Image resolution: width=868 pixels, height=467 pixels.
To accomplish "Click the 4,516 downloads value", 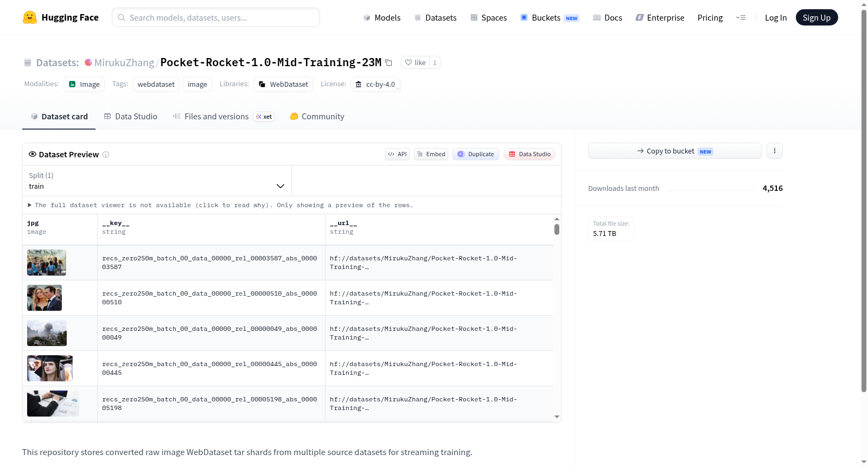I will 773,188.
